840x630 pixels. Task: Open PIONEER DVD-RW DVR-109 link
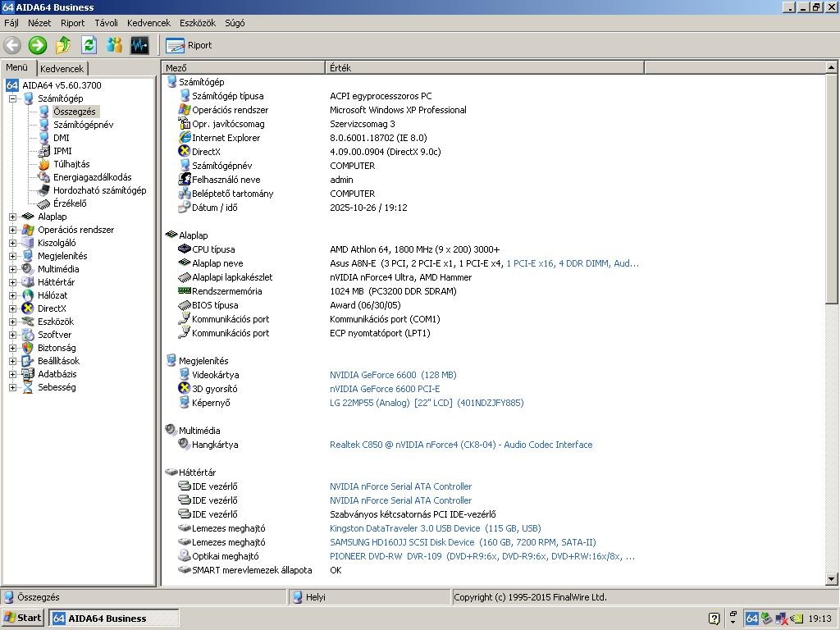click(x=482, y=556)
